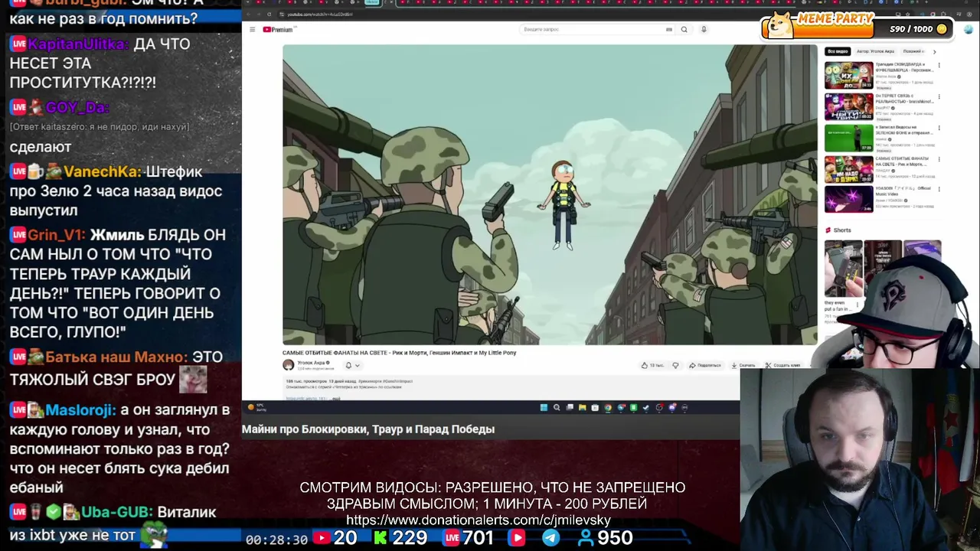Click username Батька наш Махно in chat
The height and width of the screenshot is (551, 980).
click(x=116, y=357)
